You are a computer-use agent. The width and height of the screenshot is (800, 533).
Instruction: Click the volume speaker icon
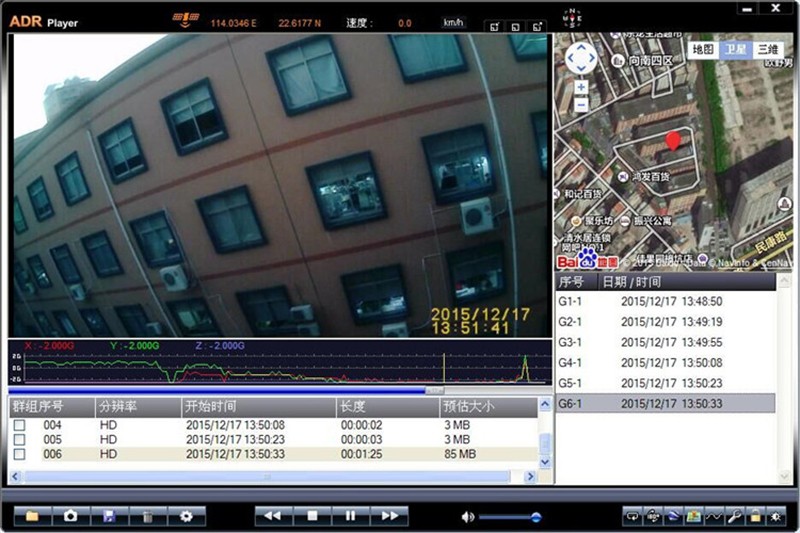point(467,517)
